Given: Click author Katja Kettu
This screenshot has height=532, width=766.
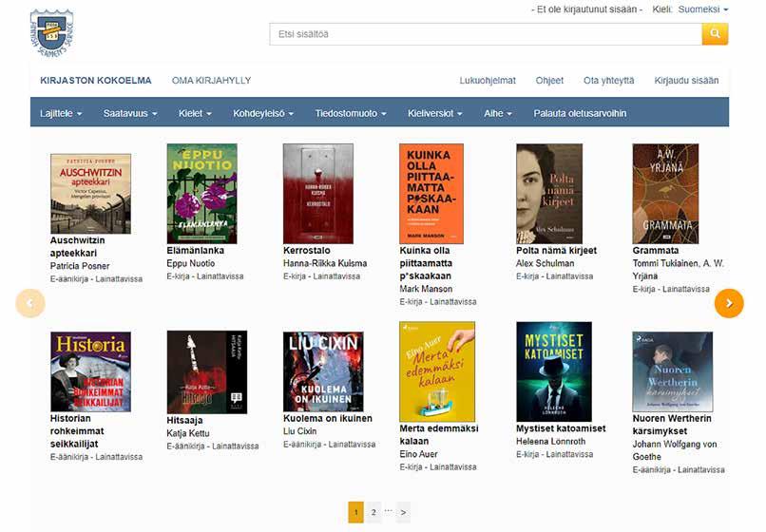Looking at the screenshot, I should point(188,433).
